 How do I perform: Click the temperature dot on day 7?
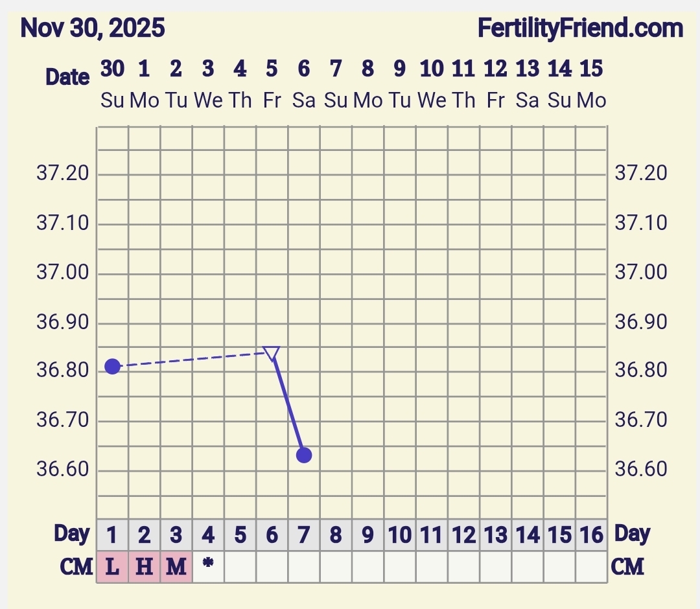tap(304, 455)
